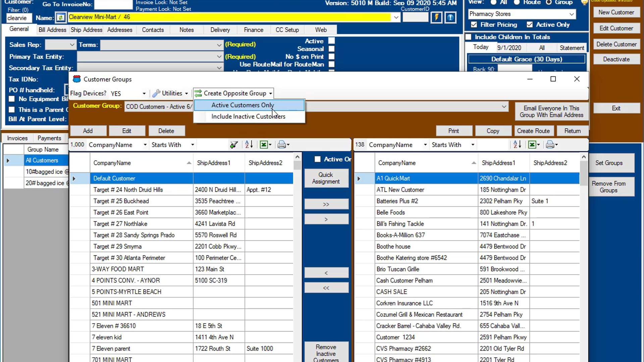Open the Contacts tab
Screen dimensions: 644x362
point(153,30)
